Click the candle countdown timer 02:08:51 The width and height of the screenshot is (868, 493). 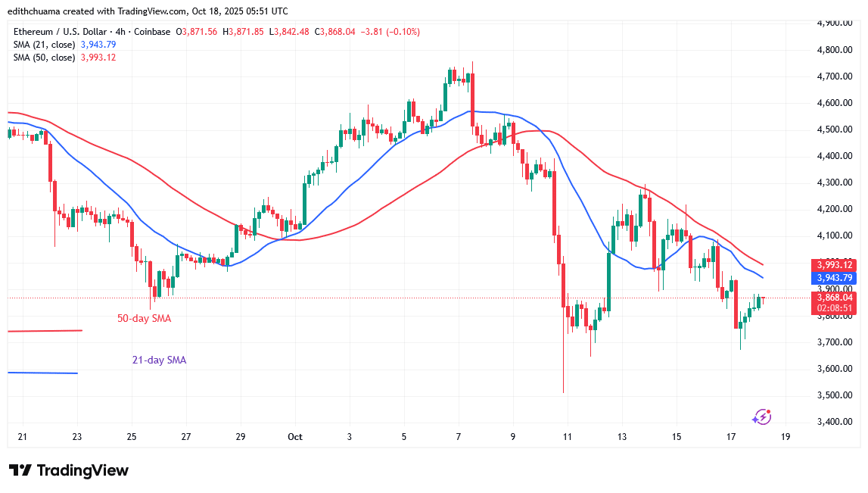(x=835, y=308)
